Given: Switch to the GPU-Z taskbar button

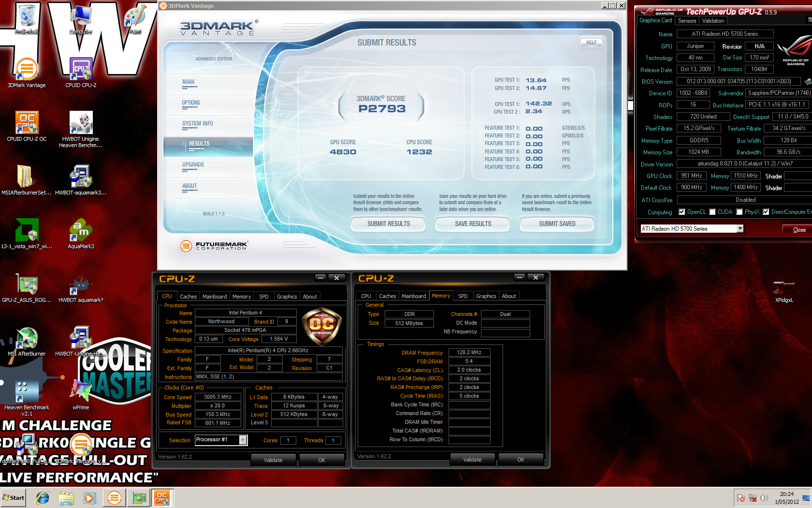Looking at the screenshot, I should click(139, 498).
